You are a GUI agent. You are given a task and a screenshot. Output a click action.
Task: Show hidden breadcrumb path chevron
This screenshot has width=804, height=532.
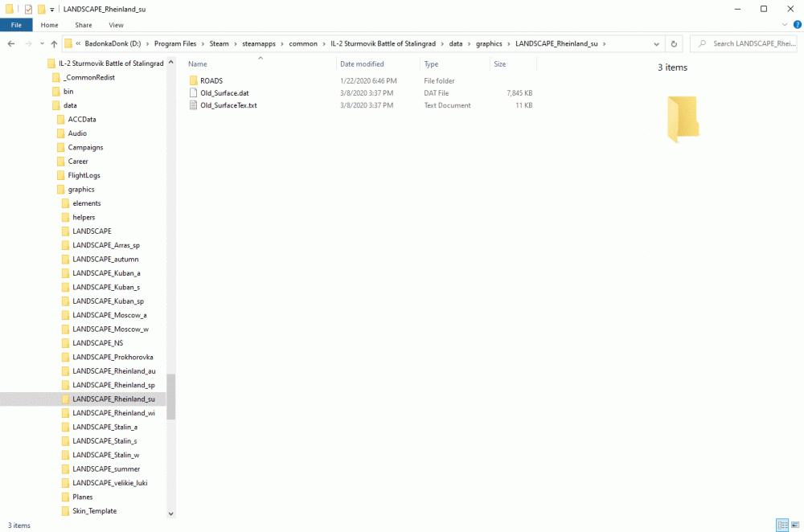coord(78,44)
